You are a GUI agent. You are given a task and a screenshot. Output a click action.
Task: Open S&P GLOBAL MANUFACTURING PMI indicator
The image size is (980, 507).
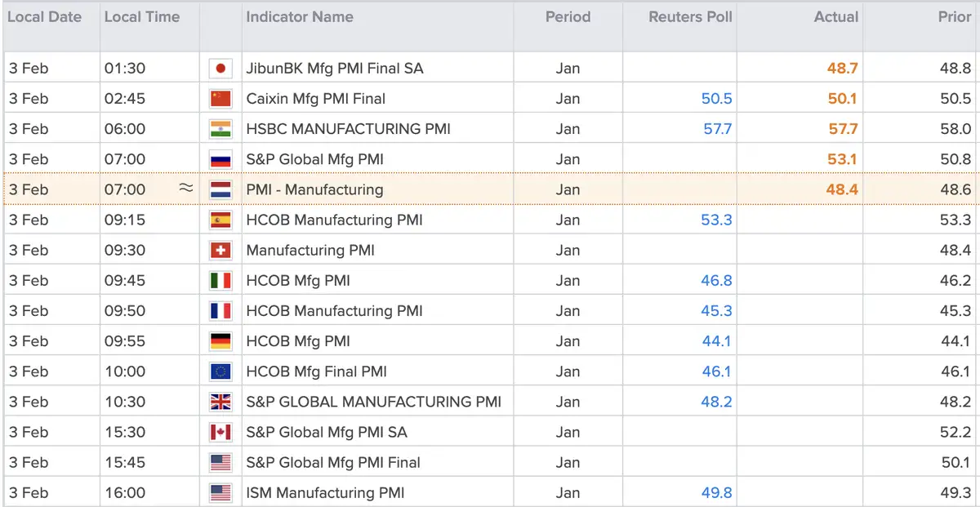(x=374, y=402)
